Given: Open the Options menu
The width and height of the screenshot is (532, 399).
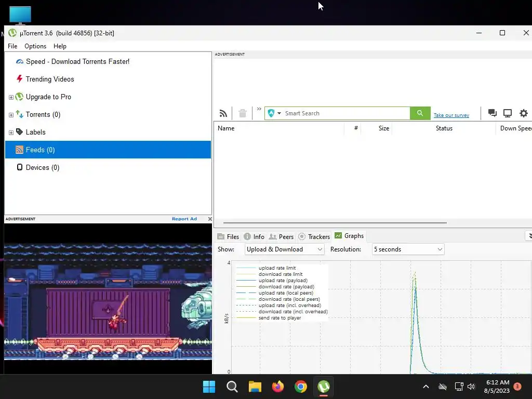Looking at the screenshot, I should point(35,46).
